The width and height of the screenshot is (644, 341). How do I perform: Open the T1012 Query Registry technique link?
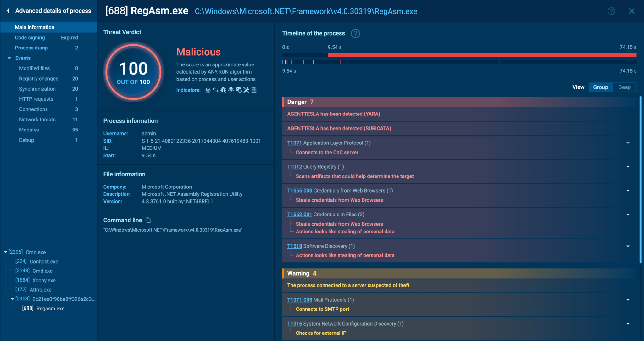pos(294,166)
